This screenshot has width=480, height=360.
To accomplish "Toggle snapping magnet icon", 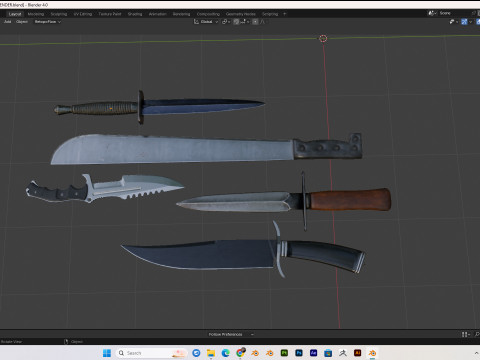I will (x=236, y=22).
